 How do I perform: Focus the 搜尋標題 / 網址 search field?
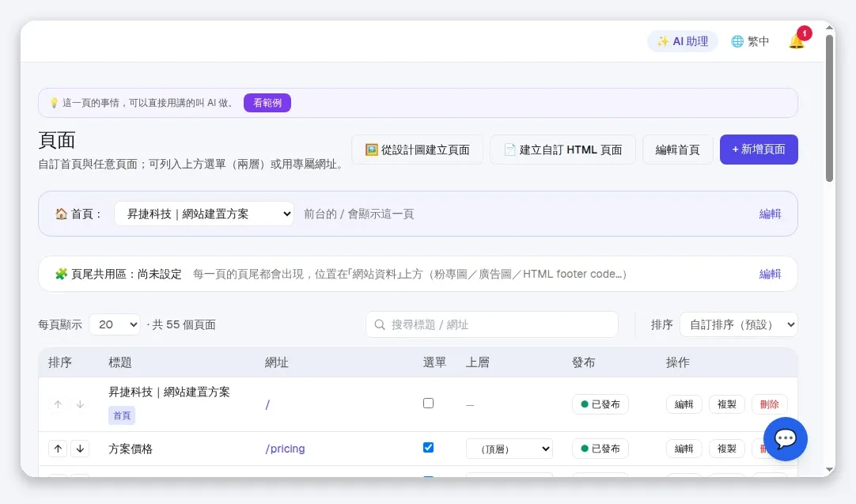click(x=492, y=325)
